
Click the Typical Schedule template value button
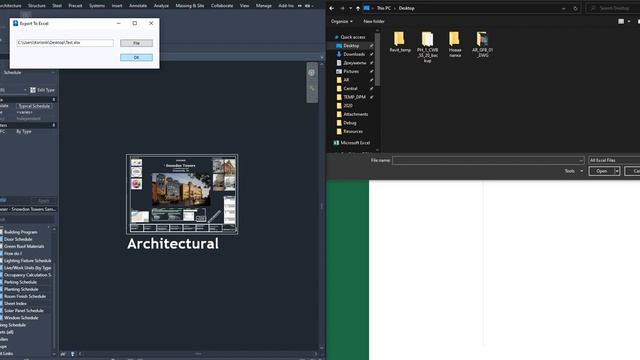(34, 106)
